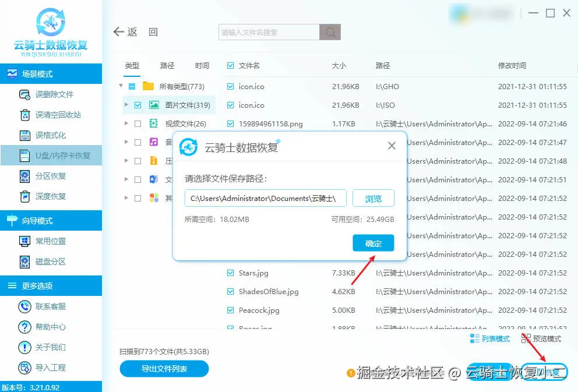Uncheck icon.ico in I:\ISO row
Viewport: 578px width, 392px height.
[x=230, y=105]
